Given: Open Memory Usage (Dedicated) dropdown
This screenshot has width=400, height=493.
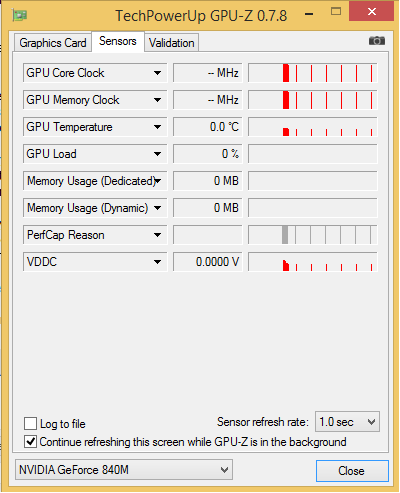Looking at the screenshot, I should (x=95, y=181).
